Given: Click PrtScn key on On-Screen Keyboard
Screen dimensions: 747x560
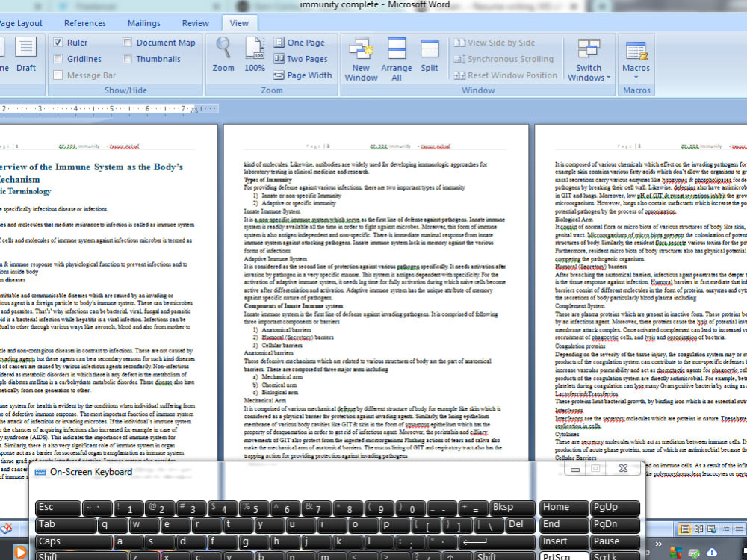Looking at the screenshot, I should (x=563, y=556).
